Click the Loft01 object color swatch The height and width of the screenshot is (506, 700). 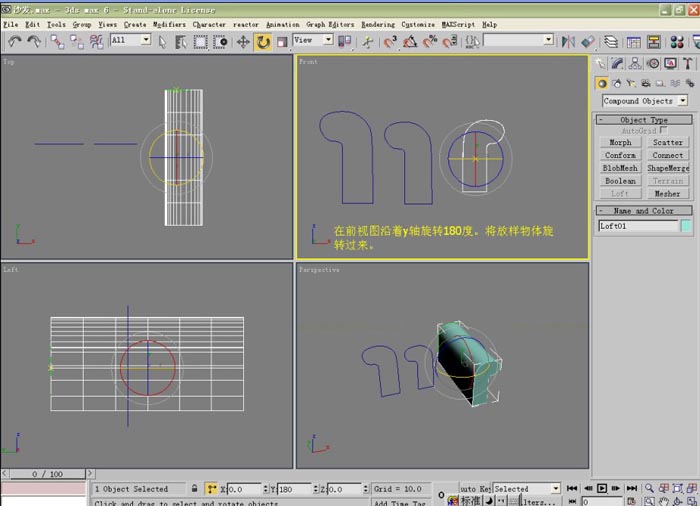[686, 226]
